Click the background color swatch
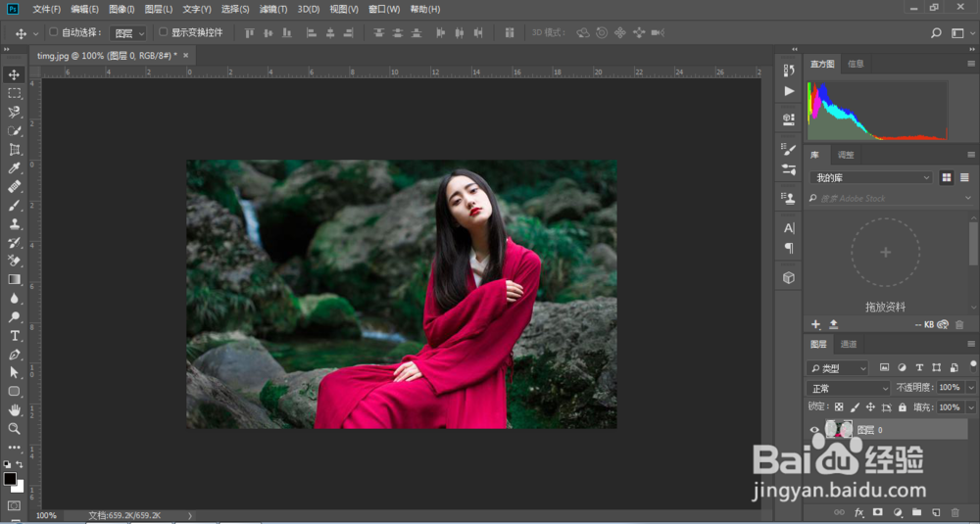 (19, 488)
